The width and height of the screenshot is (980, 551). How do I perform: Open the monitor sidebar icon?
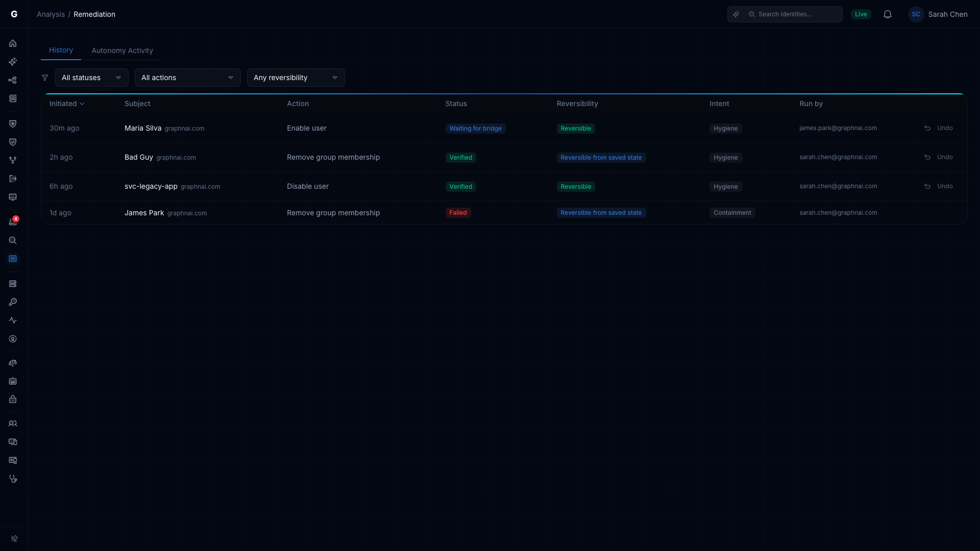[x=13, y=197]
